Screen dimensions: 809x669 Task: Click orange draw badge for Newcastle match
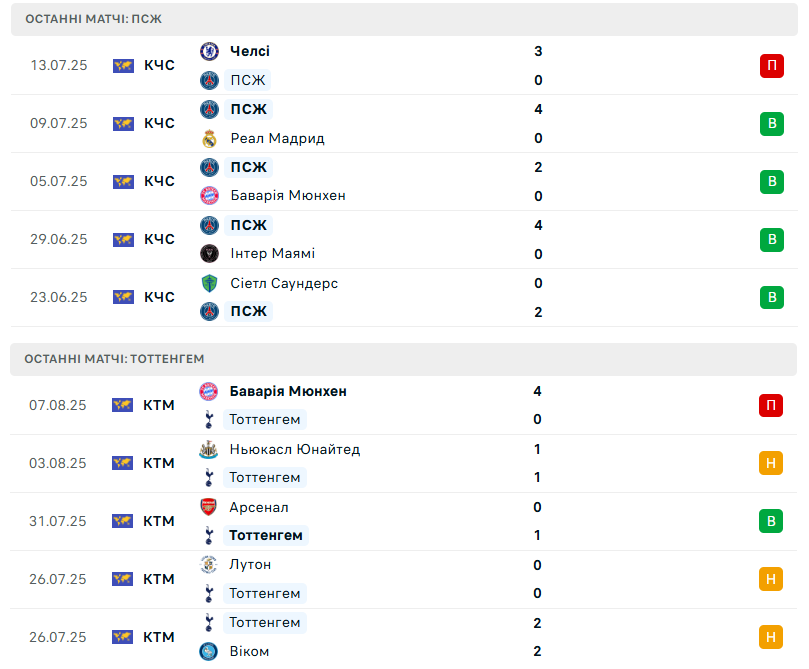(x=770, y=463)
